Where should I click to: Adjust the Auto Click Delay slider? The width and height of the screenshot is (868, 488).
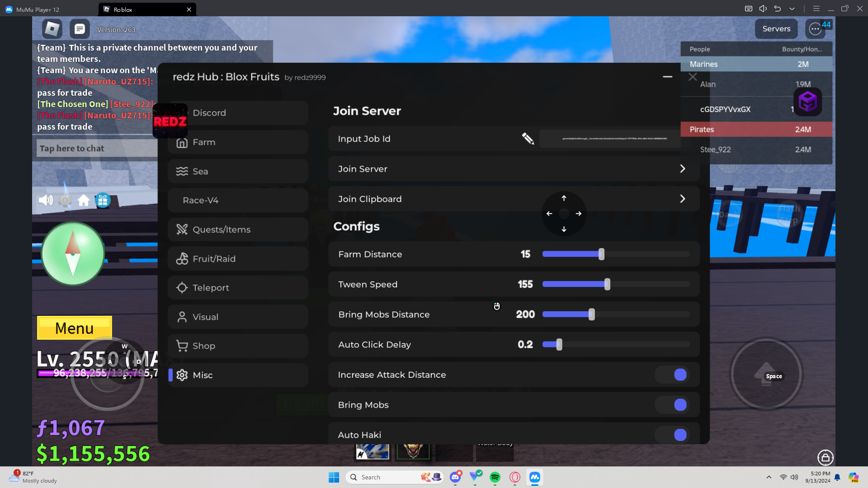click(x=616, y=344)
